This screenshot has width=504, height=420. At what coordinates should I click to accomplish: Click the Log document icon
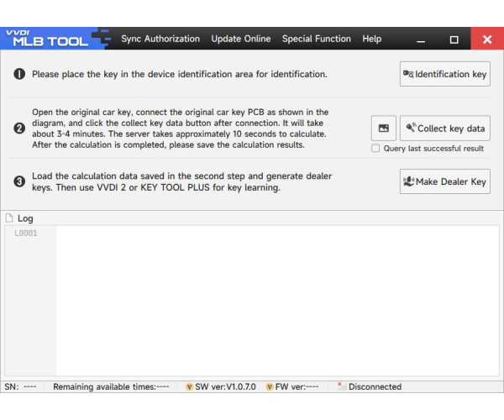(x=9, y=218)
